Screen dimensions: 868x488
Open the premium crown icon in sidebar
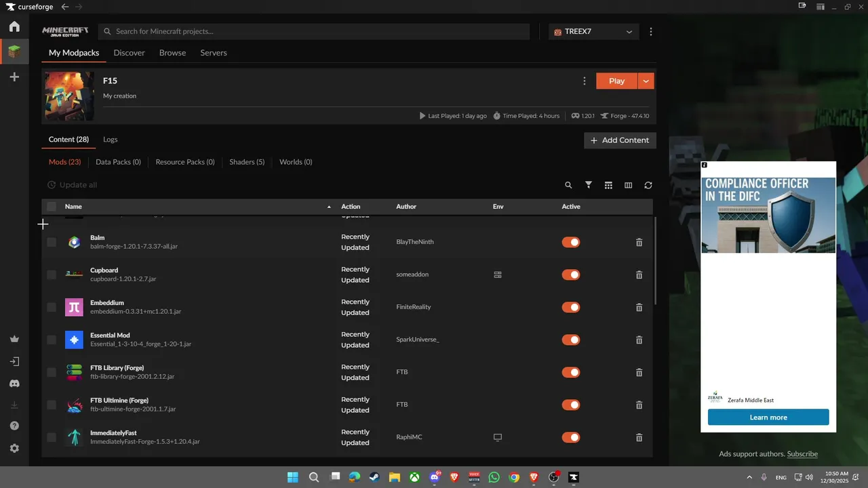click(x=14, y=339)
